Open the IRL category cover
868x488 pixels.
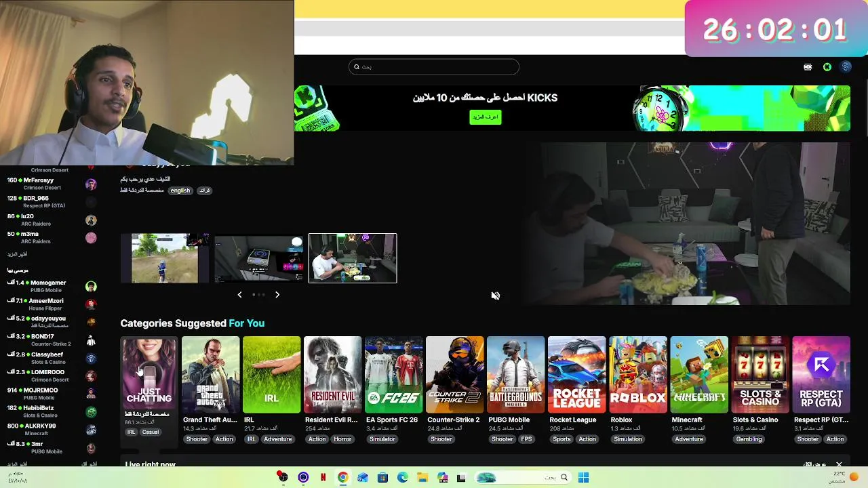[271, 375]
